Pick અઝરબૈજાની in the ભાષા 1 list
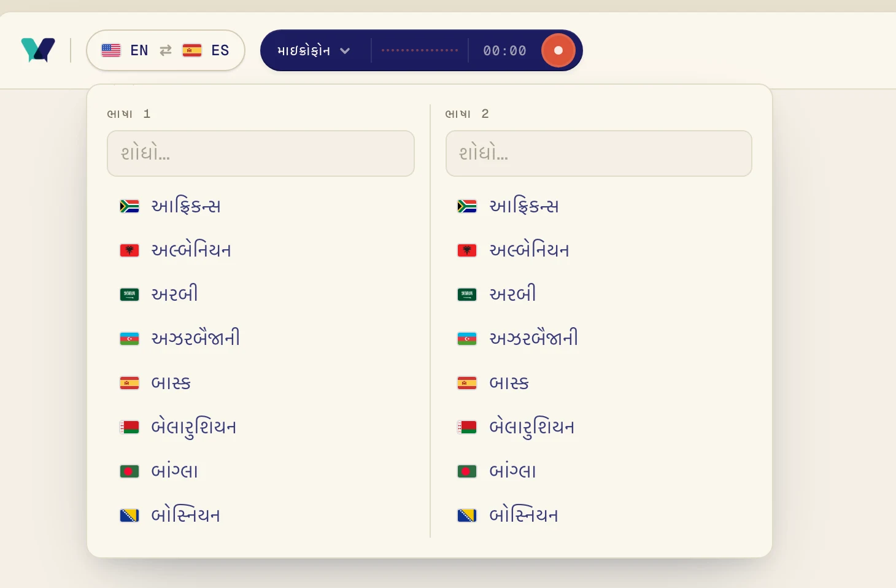This screenshot has height=588, width=896. click(261, 339)
